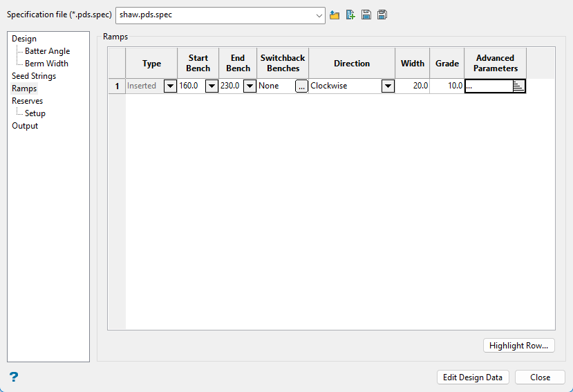Open the Advanced Parameters list icon
Image resolution: width=573 pixels, height=392 pixels.
[518, 86]
